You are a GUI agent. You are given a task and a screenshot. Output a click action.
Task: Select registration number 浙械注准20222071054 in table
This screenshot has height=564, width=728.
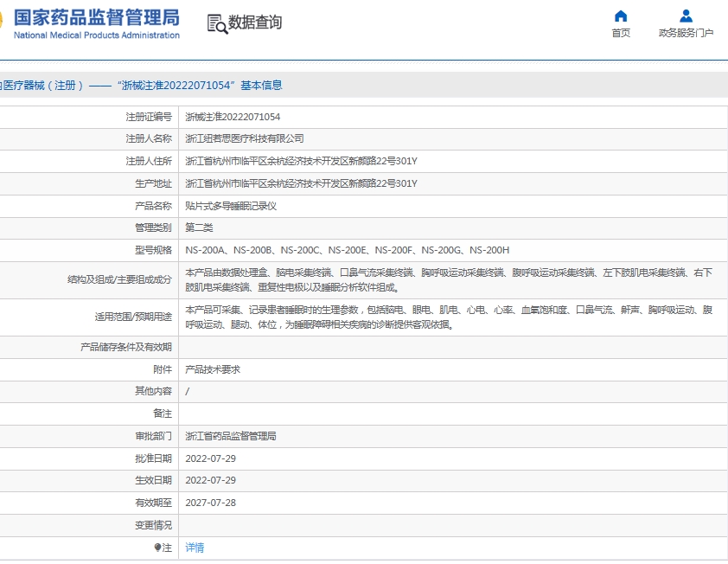(x=233, y=117)
